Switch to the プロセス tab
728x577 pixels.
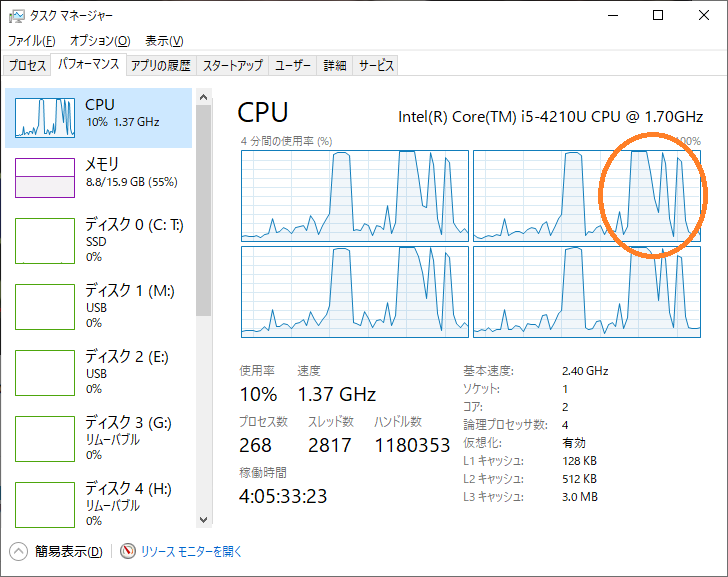[27, 65]
